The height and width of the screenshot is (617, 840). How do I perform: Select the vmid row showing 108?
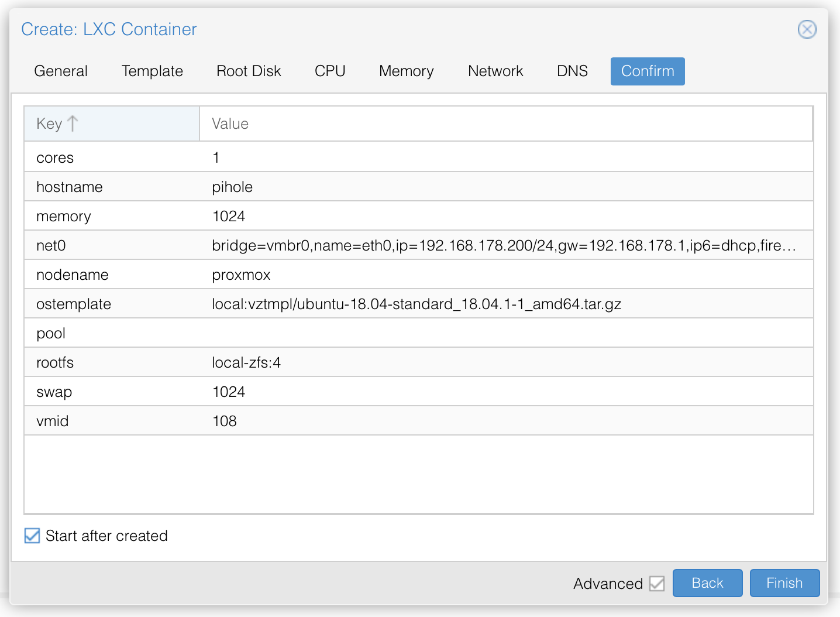click(x=234, y=420)
